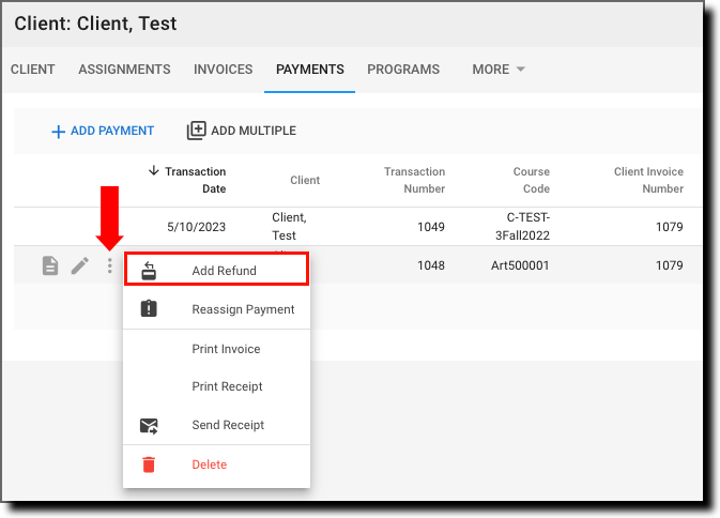Image resolution: width=720 pixels, height=518 pixels.
Task: Click the Add Refund icon
Action: coord(148,271)
